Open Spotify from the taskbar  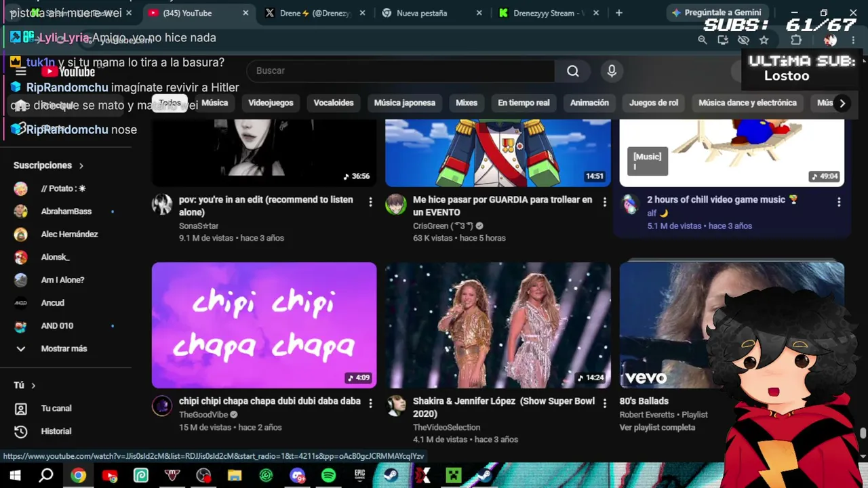[328, 475]
